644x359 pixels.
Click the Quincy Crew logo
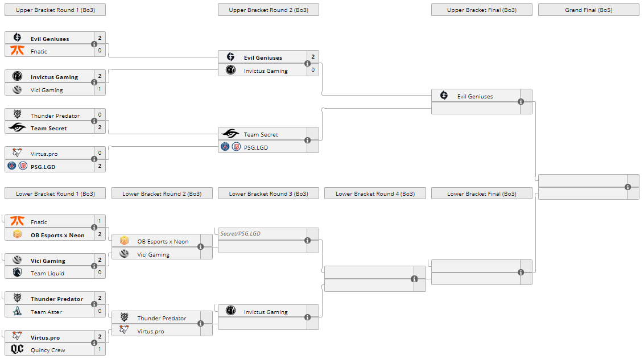click(x=18, y=349)
